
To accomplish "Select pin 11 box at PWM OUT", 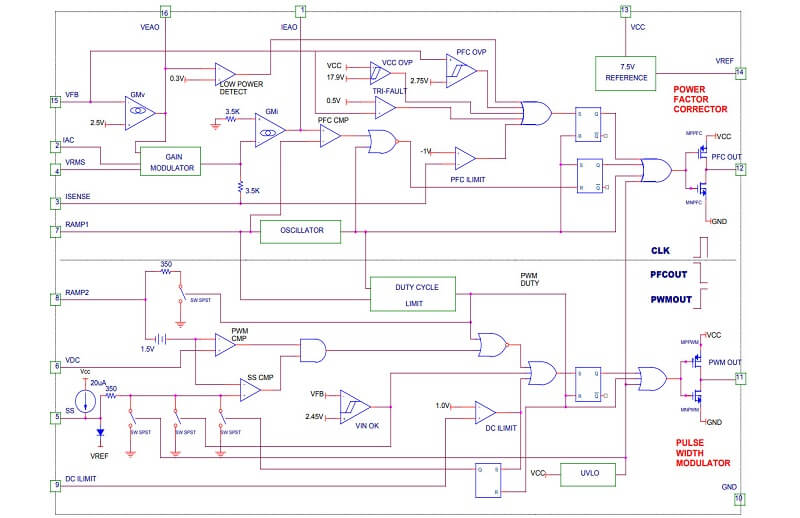I will (x=740, y=379).
